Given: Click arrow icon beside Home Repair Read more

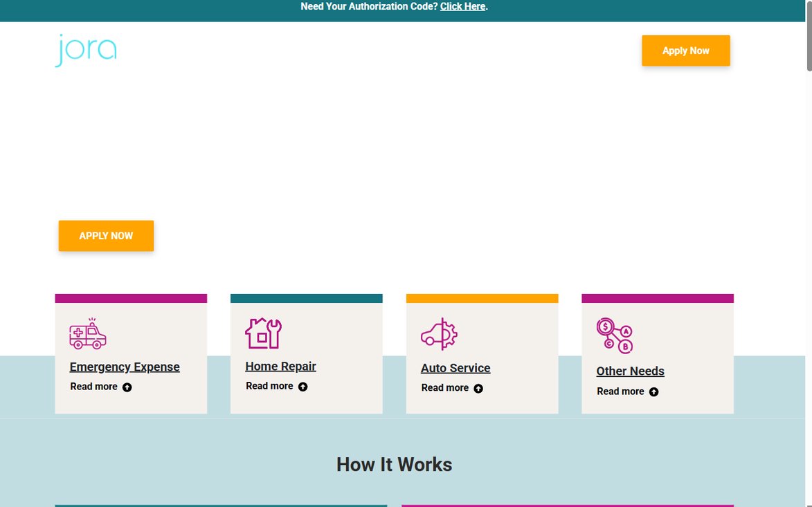Looking at the screenshot, I should click(303, 387).
